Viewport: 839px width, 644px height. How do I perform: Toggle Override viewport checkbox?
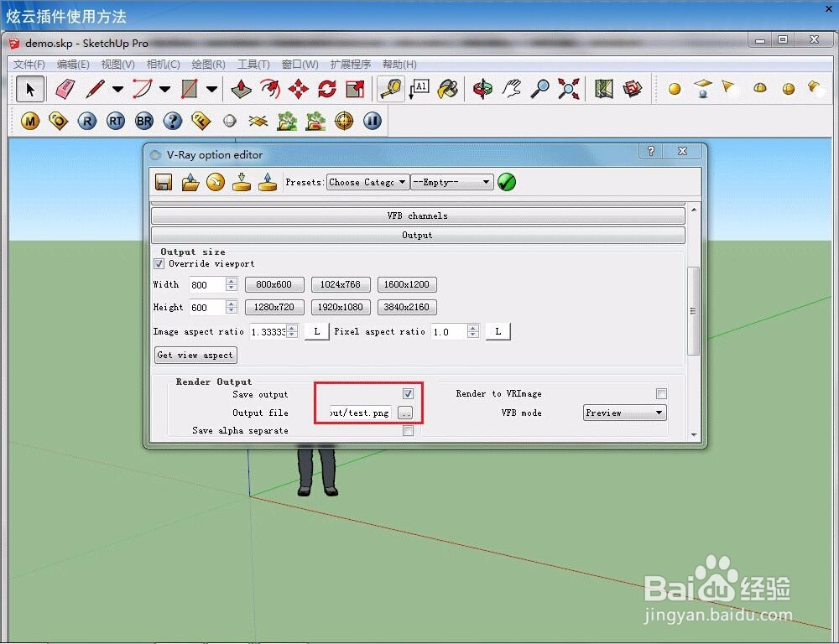[x=159, y=263]
